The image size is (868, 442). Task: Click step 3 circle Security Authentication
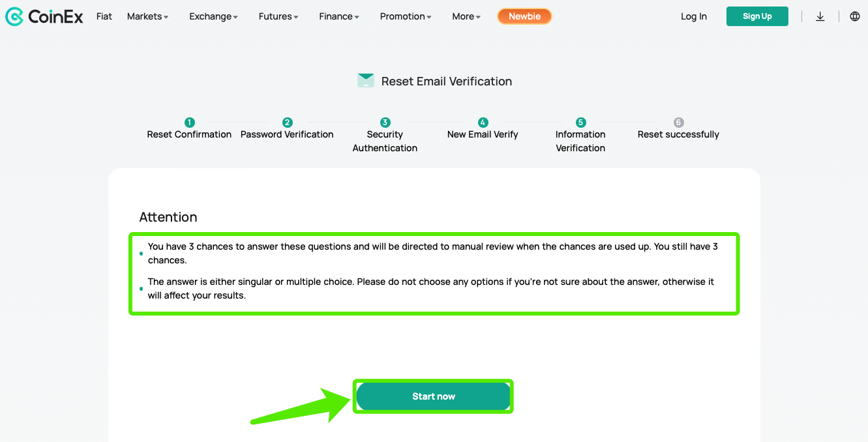coord(385,123)
